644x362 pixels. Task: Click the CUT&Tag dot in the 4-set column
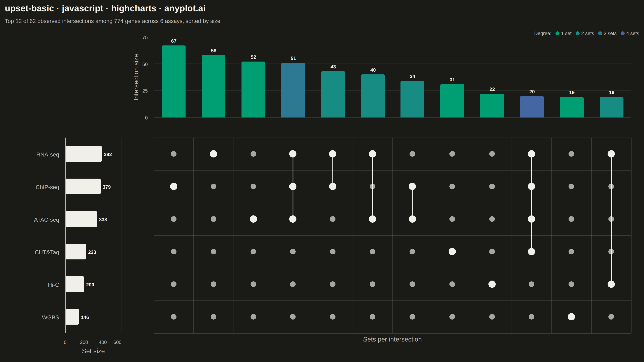point(532,252)
